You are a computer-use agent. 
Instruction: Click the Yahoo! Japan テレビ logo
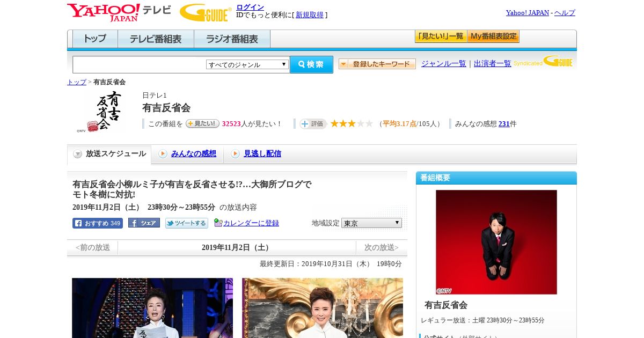click(x=119, y=12)
